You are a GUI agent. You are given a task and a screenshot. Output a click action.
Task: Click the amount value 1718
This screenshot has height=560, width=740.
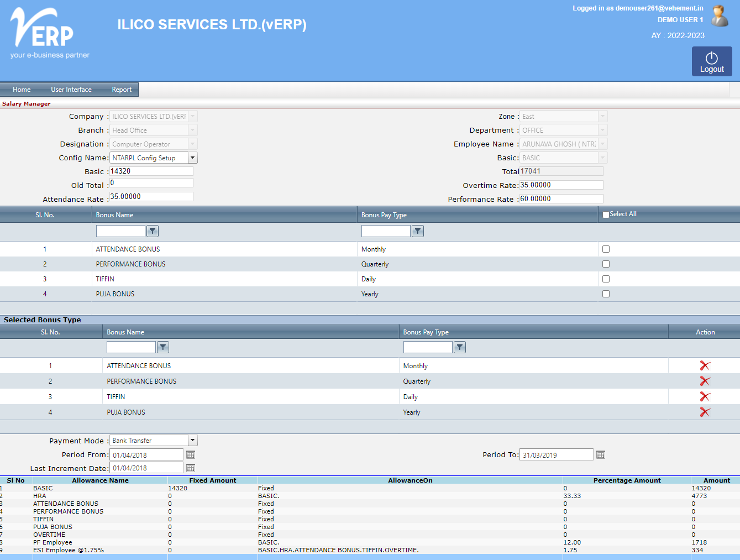coord(699,542)
